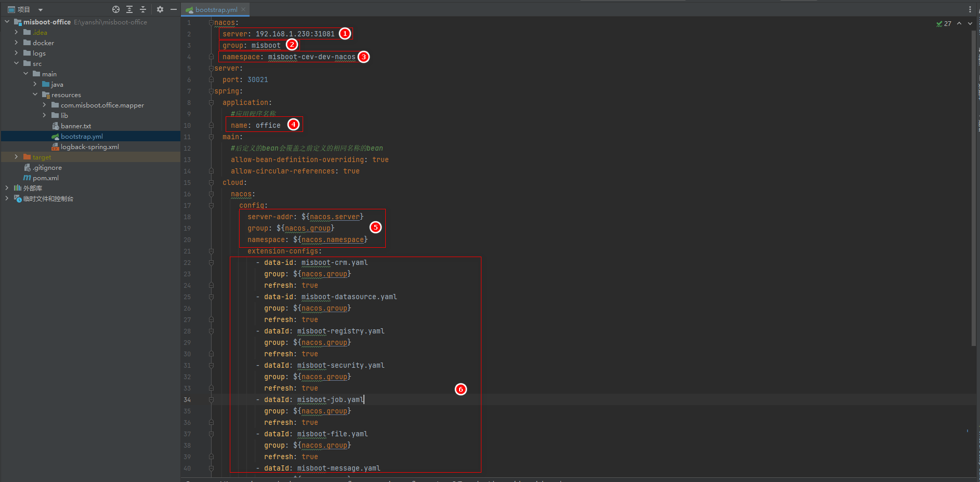Viewport: 980px width, 482px height.
Task: Click port value 30021
Action: coord(258,80)
